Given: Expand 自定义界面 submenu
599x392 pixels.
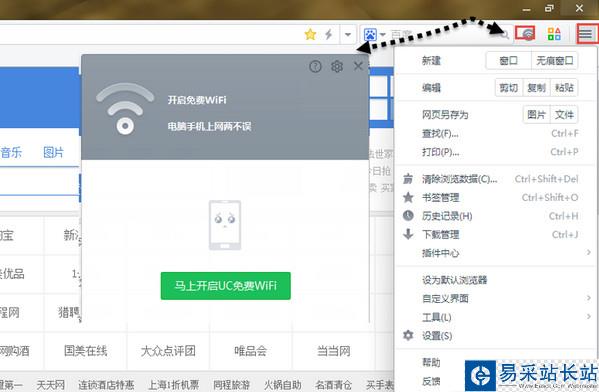Looking at the screenshot, I should coord(495,298).
